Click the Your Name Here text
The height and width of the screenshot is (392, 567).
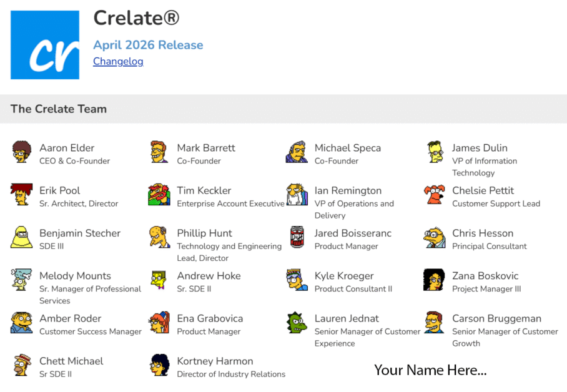click(430, 370)
